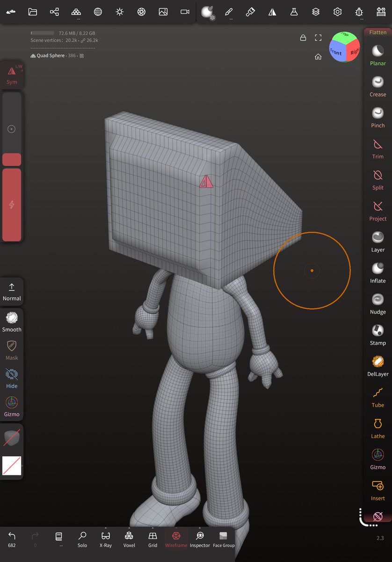Activate the Mask shortcut

[x=12, y=350]
